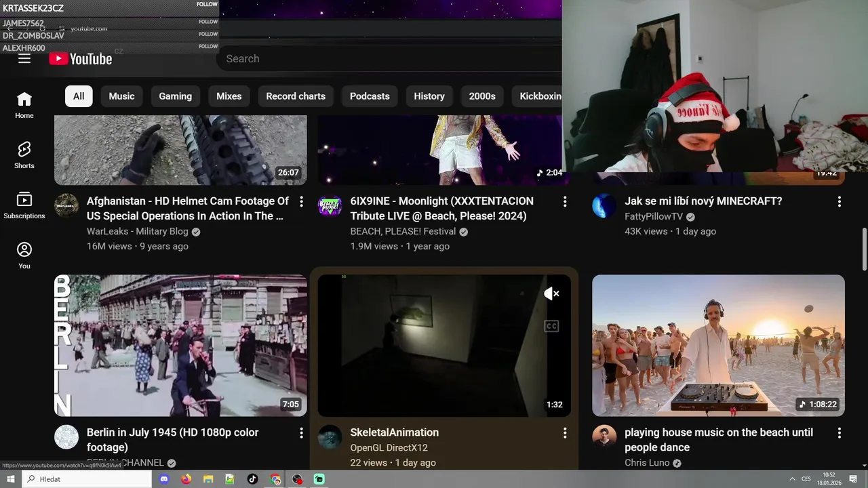The width and height of the screenshot is (868, 488).
Task: Open FattyPillowTV channel avatar
Action: 604,206
